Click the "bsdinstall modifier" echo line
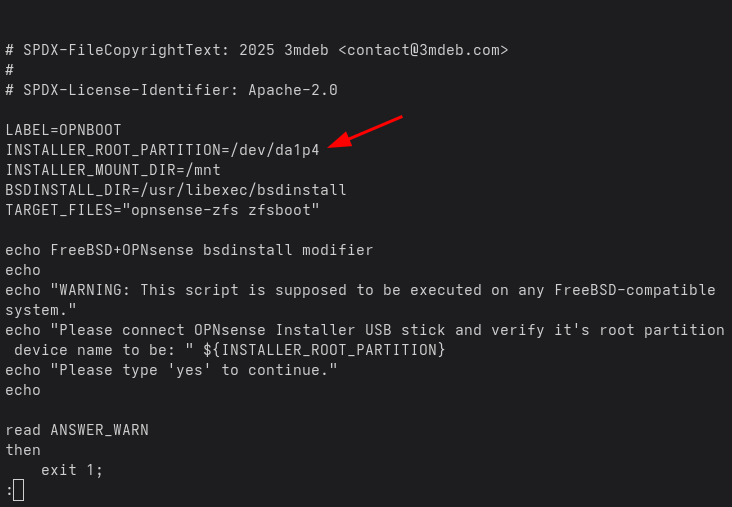Screen dimensions: 732x507 tap(189, 250)
